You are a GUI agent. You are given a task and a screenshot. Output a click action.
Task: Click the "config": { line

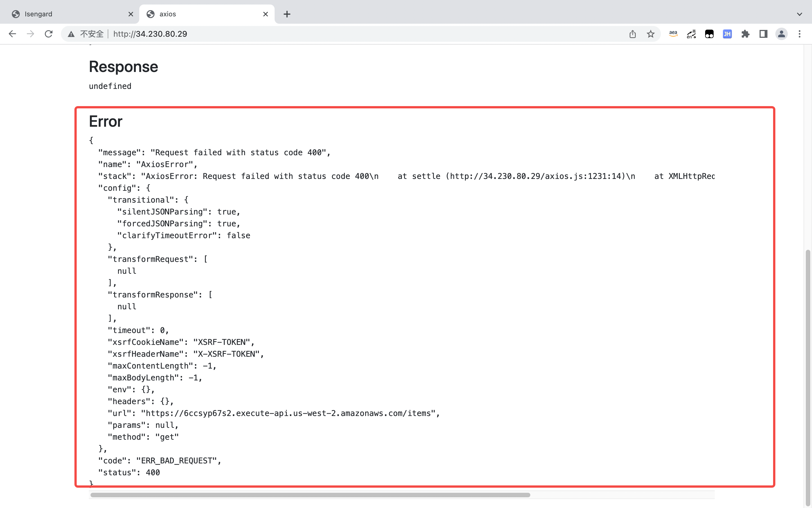click(124, 188)
